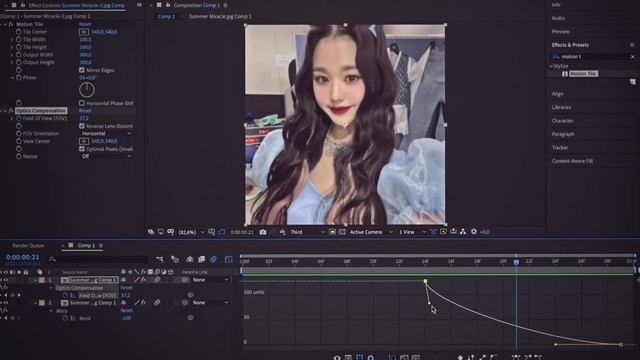Click the 0:00:00:21 timecode in timeline
The image size is (640, 360).
pyautogui.click(x=23, y=257)
